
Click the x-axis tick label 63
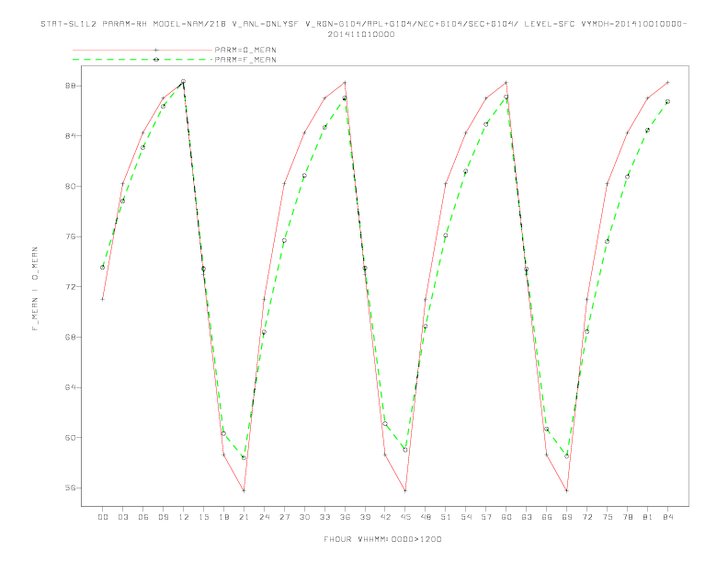[x=527, y=517]
